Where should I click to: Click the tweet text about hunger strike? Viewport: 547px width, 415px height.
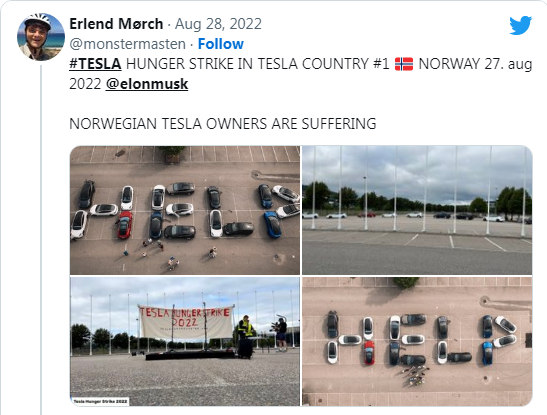[300, 74]
